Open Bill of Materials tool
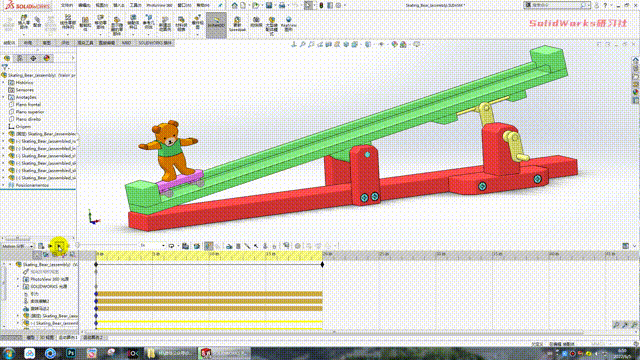The width and height of the screenshot is (640, 360). [x=181, y=24]
